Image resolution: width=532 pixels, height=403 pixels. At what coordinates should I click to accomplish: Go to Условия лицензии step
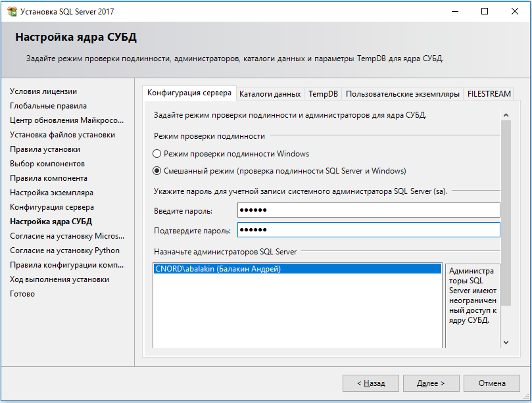point(43,91)
